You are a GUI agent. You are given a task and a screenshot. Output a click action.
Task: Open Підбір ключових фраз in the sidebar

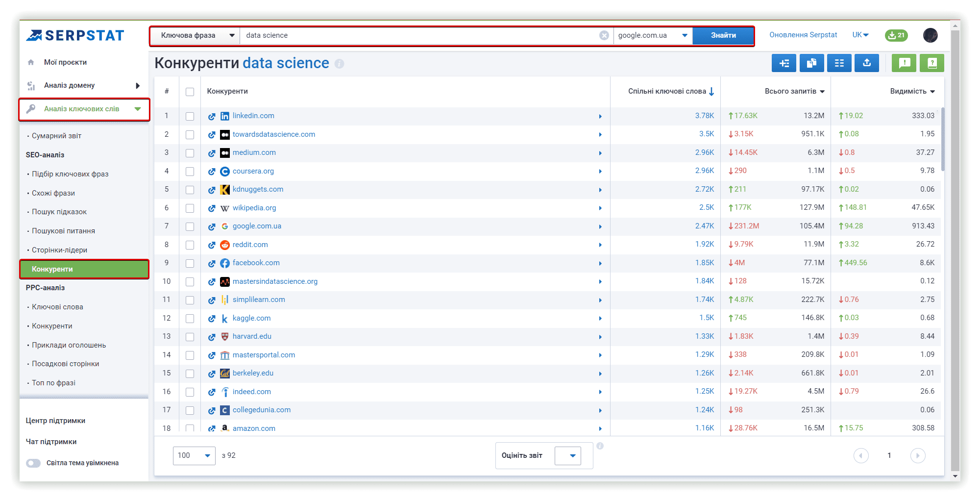click(x=70, y=174)
